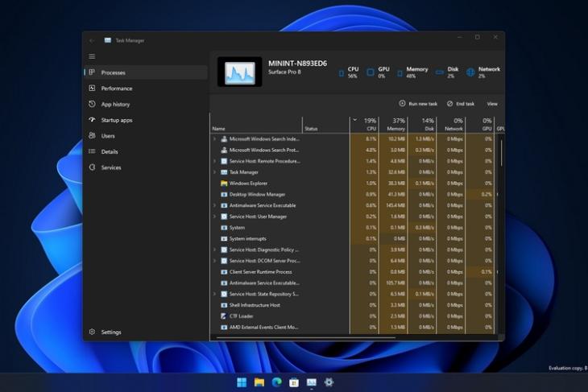
Task: Select AMD External Events Client Mo... row
Action: tap(353, 327)
